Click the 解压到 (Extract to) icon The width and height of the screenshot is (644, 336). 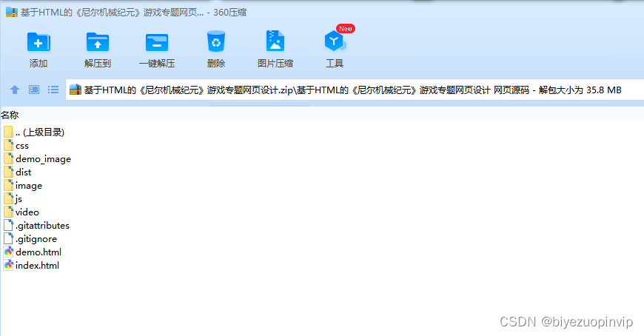[x=97, y=42]
